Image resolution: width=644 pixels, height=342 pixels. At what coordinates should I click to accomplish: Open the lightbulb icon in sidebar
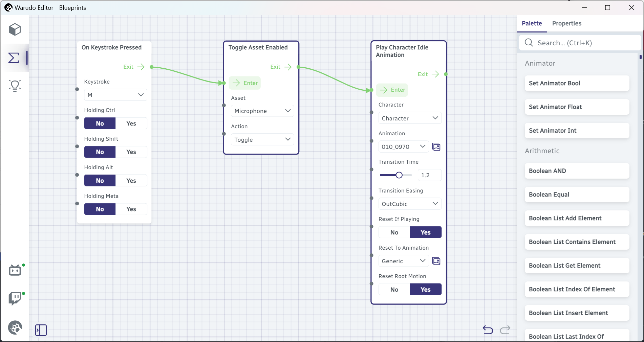(15, 86)
